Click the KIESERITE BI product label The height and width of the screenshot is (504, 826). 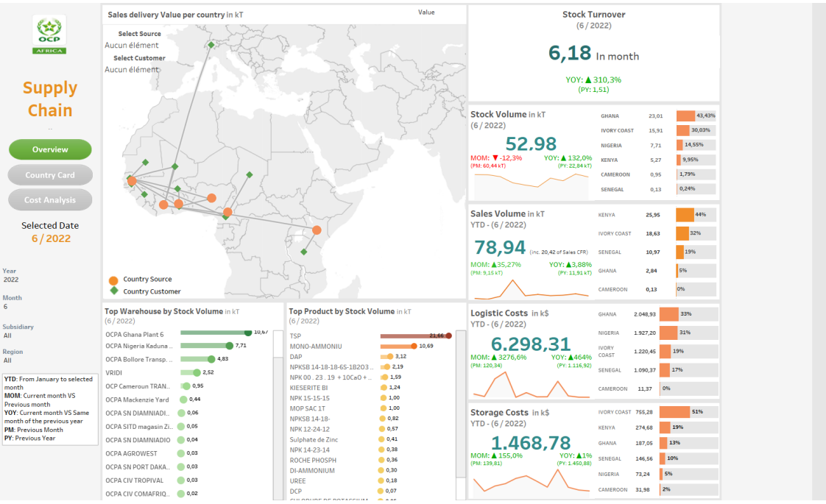click(x=308, y=388)
